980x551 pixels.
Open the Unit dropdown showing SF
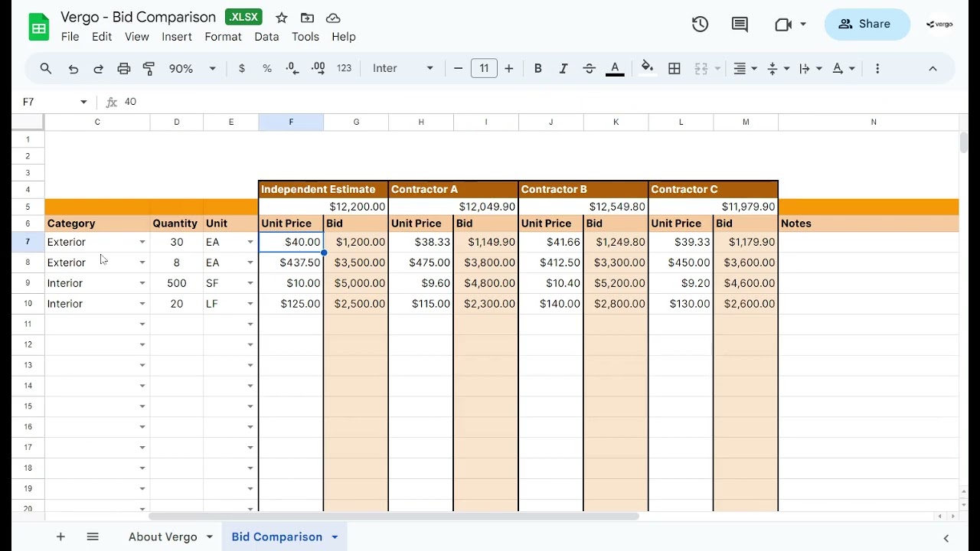(250, 283)
